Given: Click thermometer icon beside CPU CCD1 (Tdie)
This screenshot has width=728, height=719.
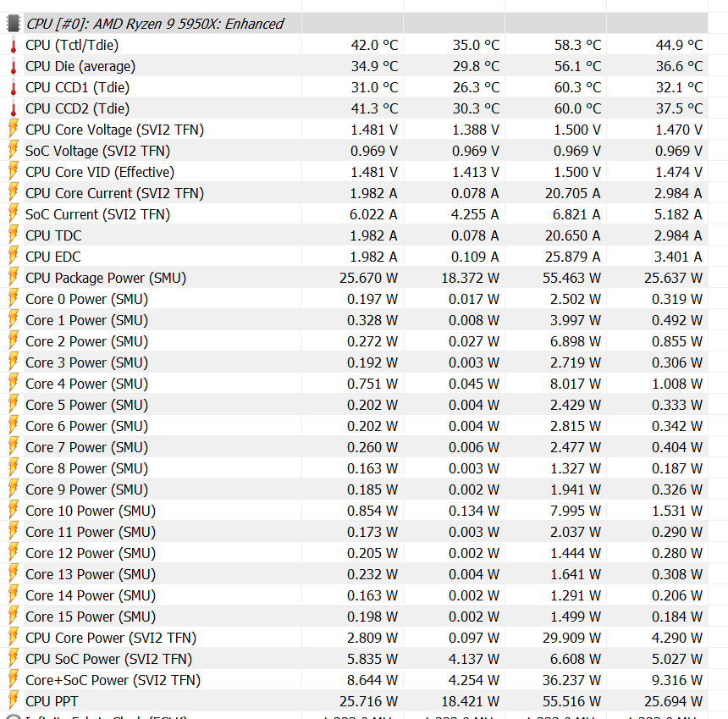Looking at the screenshot, I should pyautogui.click(x=14, y=87).
